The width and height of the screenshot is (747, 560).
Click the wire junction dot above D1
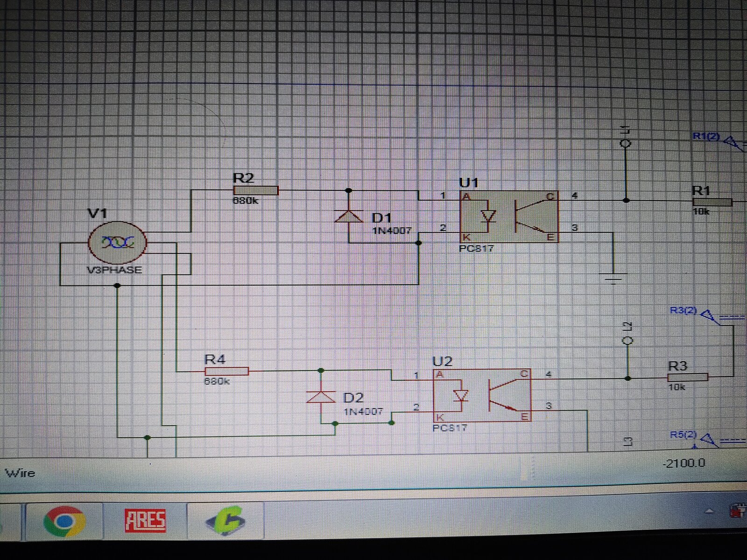(x=349, y=190)
